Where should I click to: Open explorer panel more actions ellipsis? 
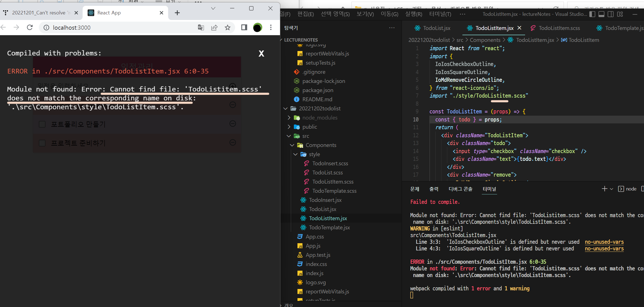[x=392, y=28]
